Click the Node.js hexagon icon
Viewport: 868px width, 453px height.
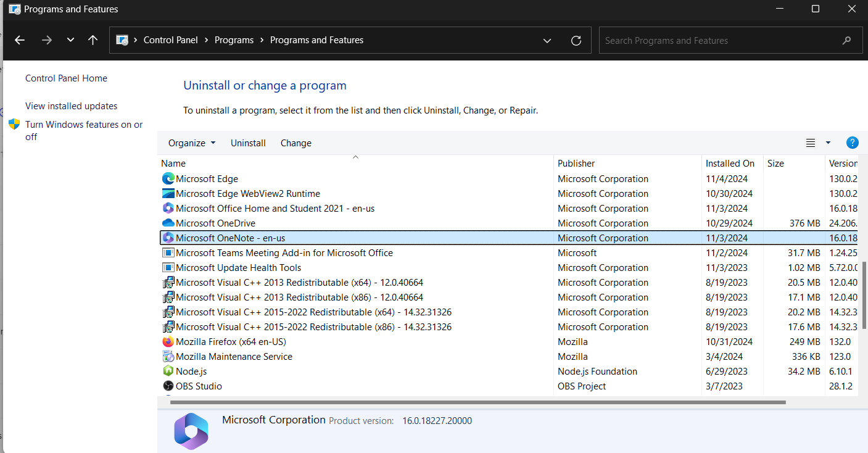click(168, 372)
